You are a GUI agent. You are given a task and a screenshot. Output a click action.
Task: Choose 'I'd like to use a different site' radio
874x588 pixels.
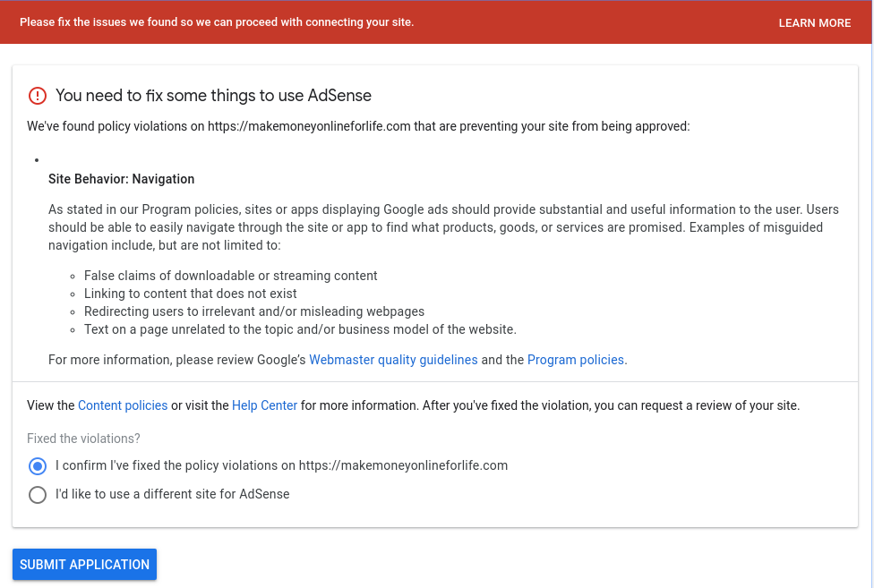38,494
